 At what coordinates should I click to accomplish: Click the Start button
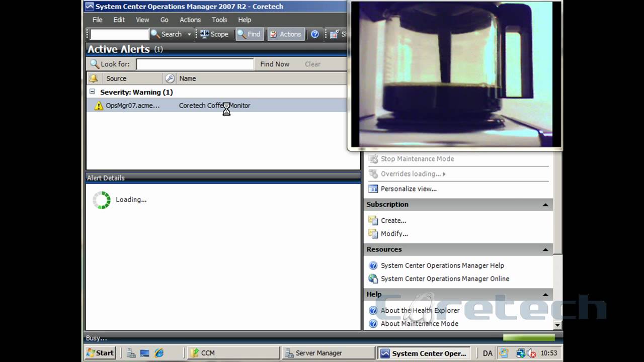tap(101, 353)
